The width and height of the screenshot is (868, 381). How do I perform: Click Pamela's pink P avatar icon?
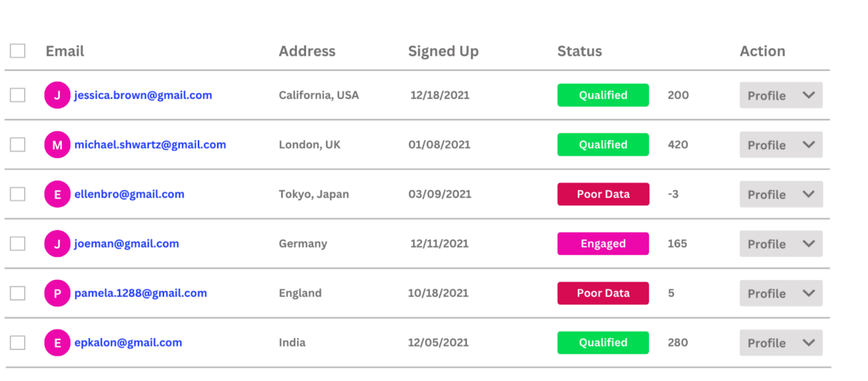[x=57, y=293]
